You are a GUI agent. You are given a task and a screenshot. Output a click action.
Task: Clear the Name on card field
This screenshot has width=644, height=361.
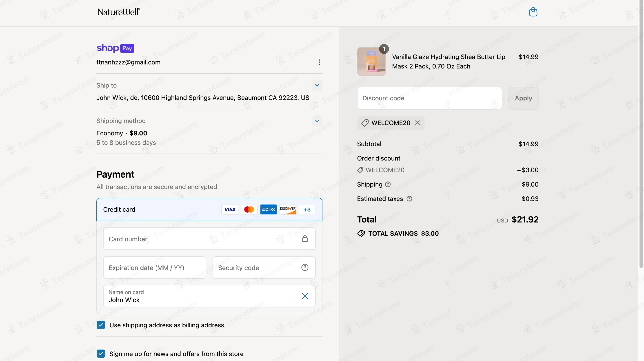coord(305,296)
